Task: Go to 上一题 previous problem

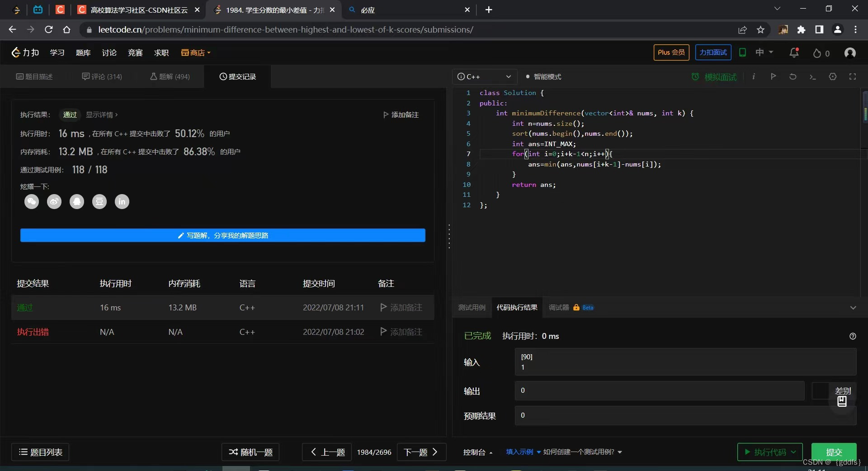Action: pyautogui.click(x=327, y=452)
